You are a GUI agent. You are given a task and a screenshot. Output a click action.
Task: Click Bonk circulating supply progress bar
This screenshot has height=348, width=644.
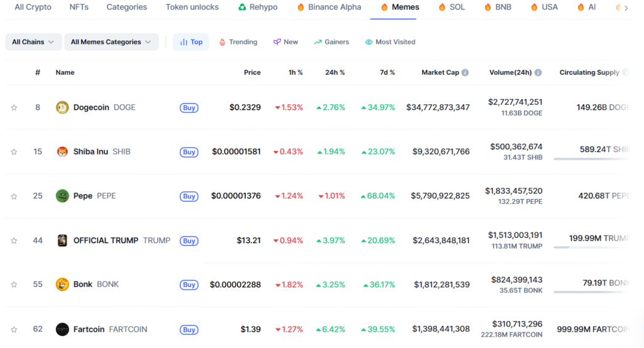pyautogui.click(x=591, y=291)
